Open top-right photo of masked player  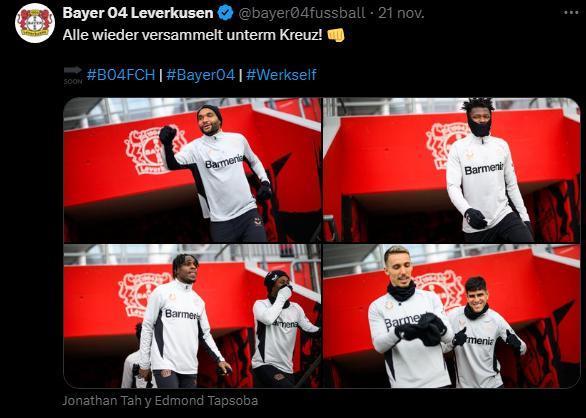point(452,170)
